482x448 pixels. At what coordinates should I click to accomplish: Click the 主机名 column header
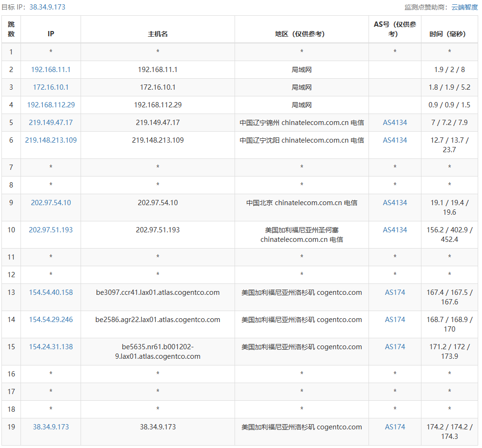[x=158, y=34]
